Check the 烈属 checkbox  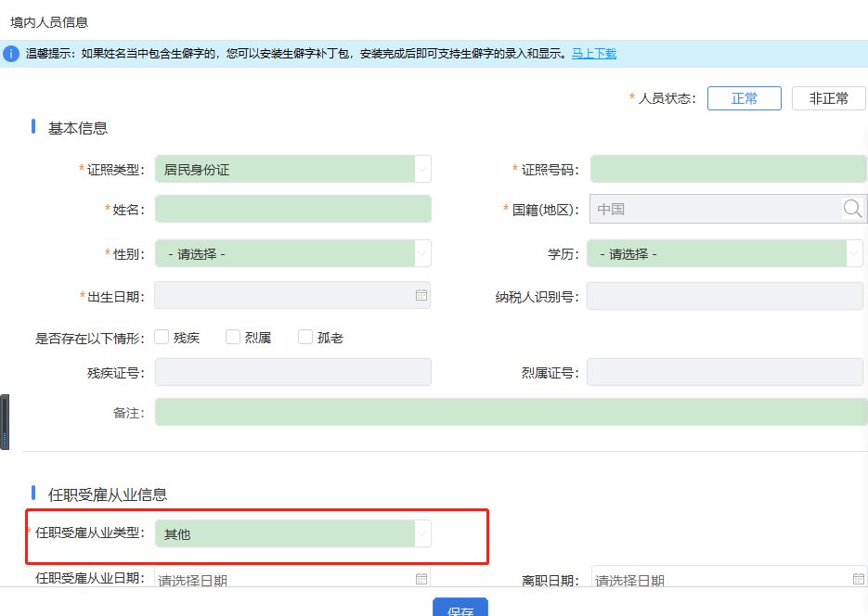click(232, 337)
